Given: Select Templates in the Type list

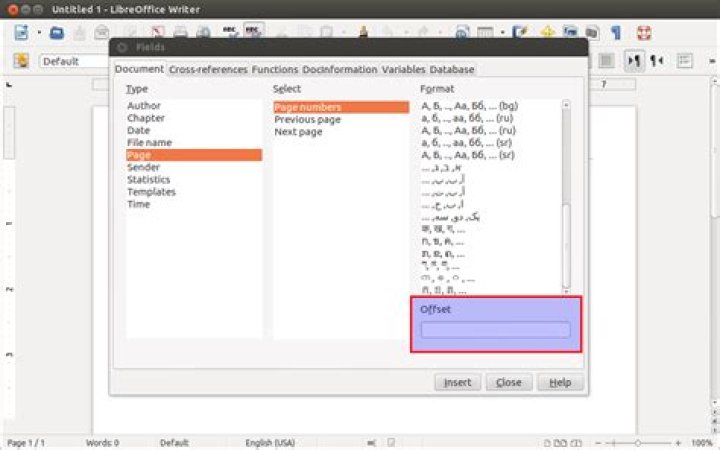Looking at the screenshot, I should click(194, 192).
